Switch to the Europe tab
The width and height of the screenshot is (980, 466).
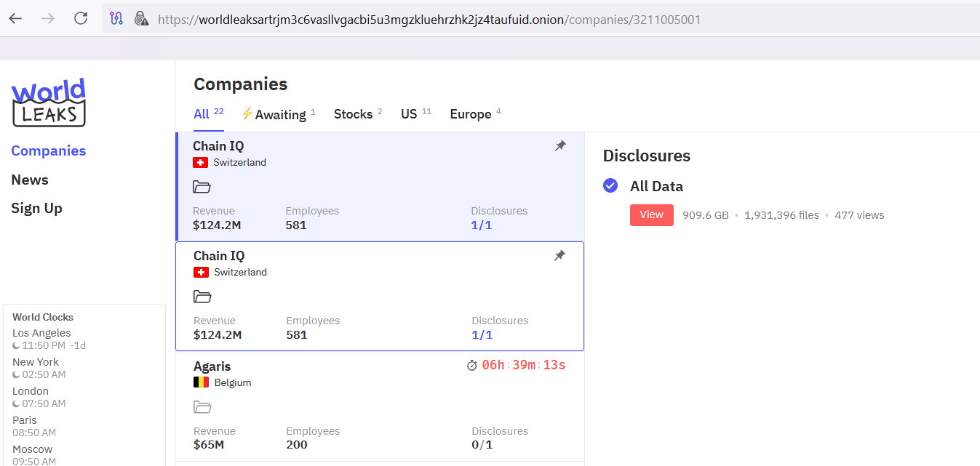[x=476, y=114]
